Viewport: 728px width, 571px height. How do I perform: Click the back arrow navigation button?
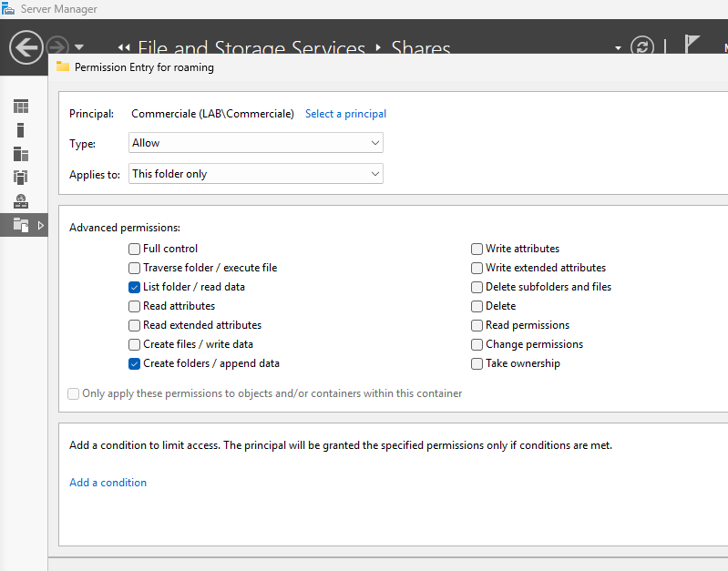(26, 46)
